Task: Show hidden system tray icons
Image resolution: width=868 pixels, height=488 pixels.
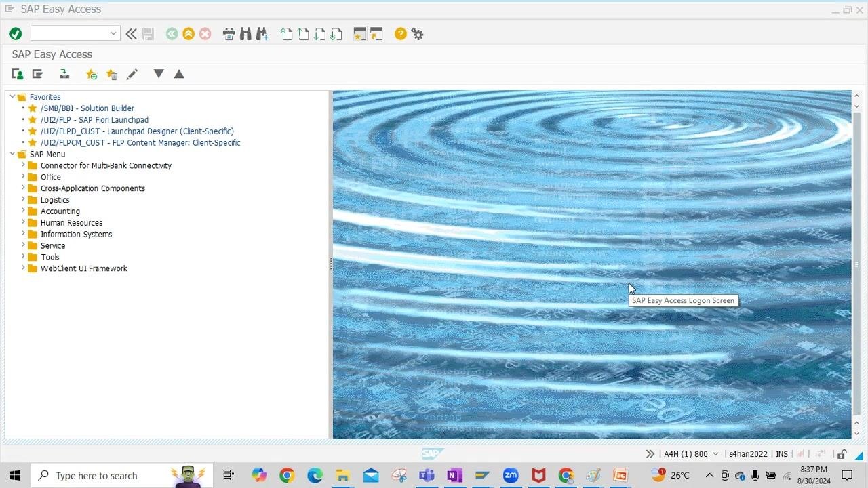Action: tap(709, 475)
